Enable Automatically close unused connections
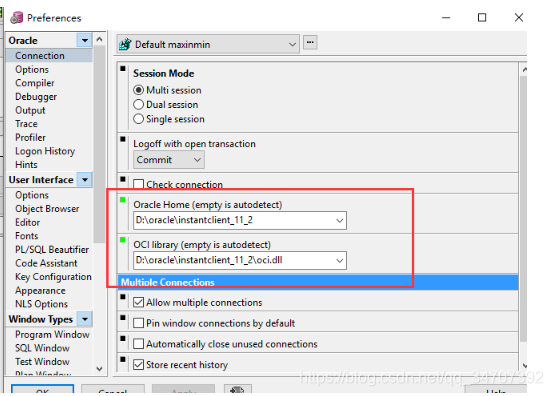This screenshot has width=553, height=396. coord(139,344)
